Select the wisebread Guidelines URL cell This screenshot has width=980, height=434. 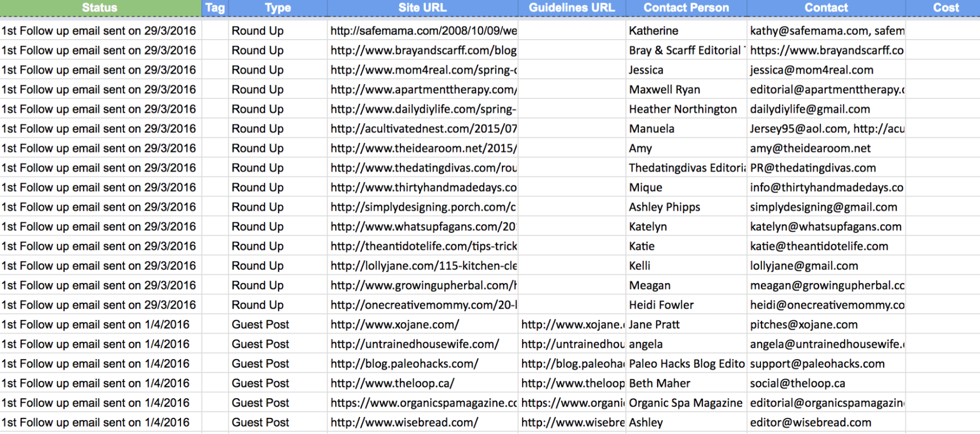point(572,423)
